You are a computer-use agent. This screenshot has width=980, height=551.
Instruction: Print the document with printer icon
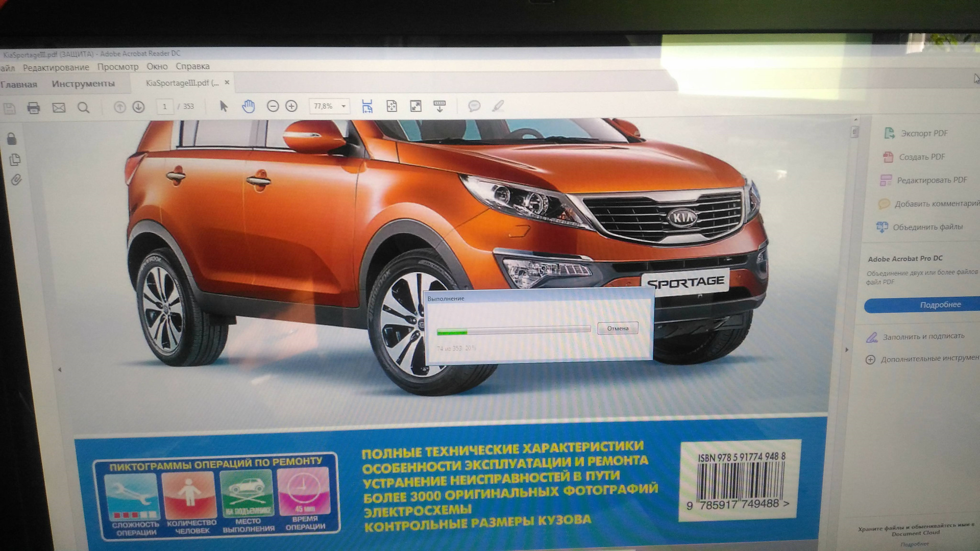coord(34,108)
